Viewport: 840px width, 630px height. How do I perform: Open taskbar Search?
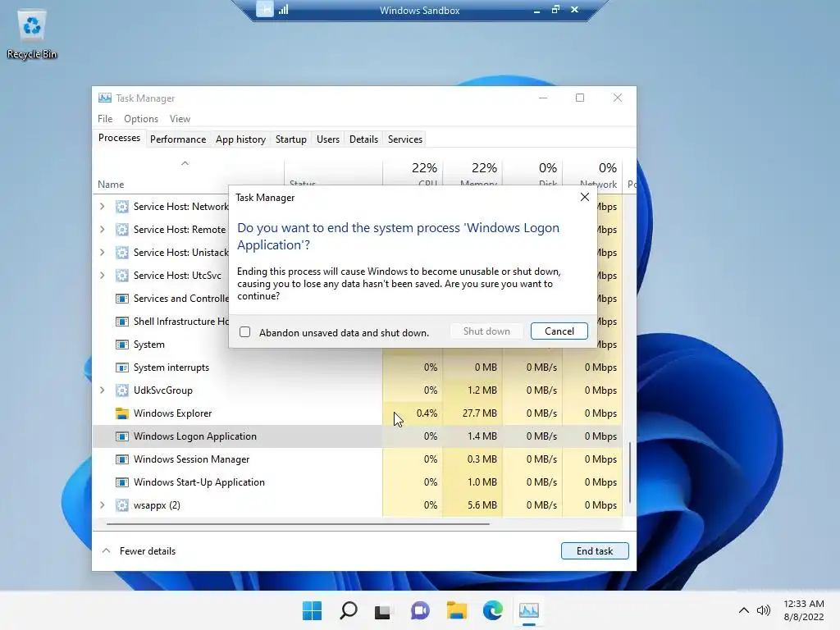point(348,610)
